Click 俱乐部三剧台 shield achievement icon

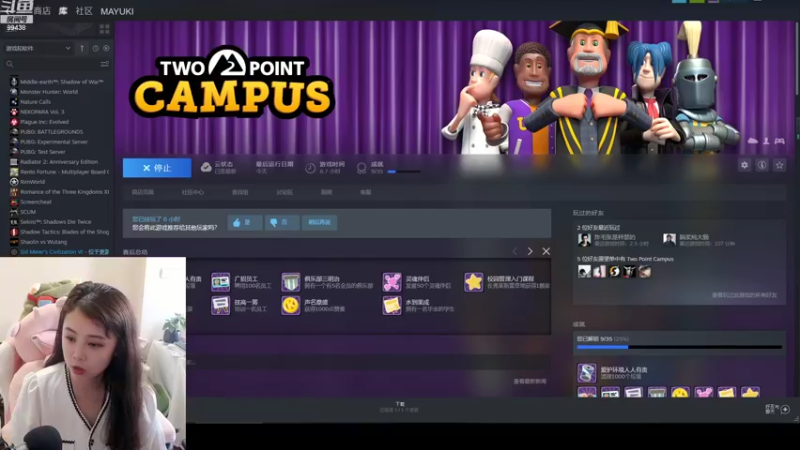tap(291, 282)
